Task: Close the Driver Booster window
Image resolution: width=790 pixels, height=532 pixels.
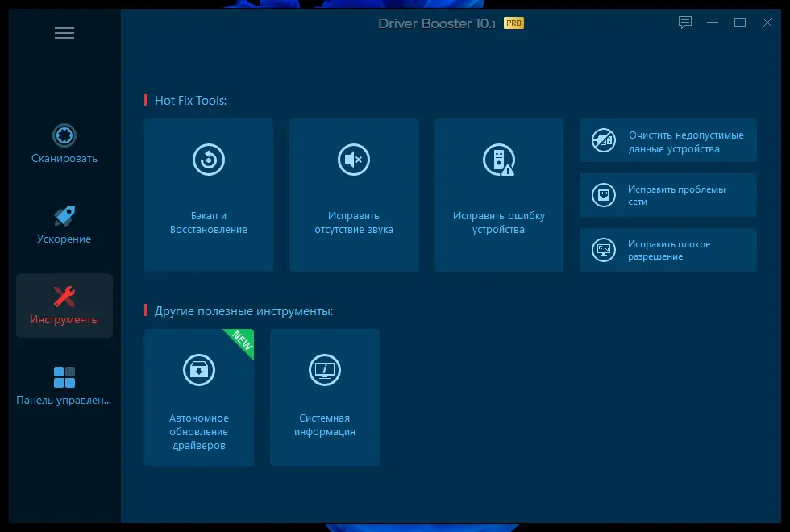Action: point(767,23)
